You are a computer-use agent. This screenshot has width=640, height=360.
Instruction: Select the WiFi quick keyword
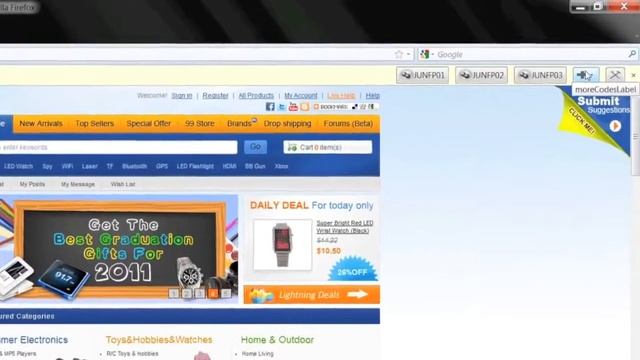pyautogui.click(x=67, y=167)
